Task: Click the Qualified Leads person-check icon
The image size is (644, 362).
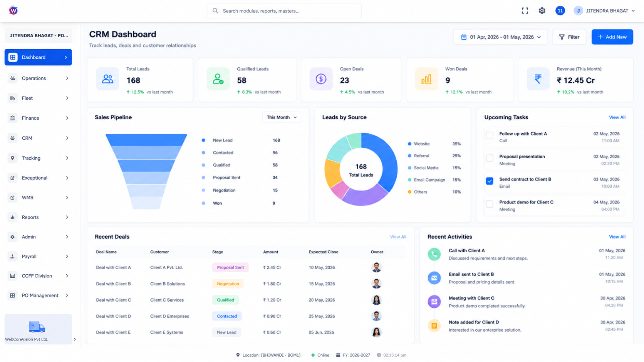Action: [218, 79]
